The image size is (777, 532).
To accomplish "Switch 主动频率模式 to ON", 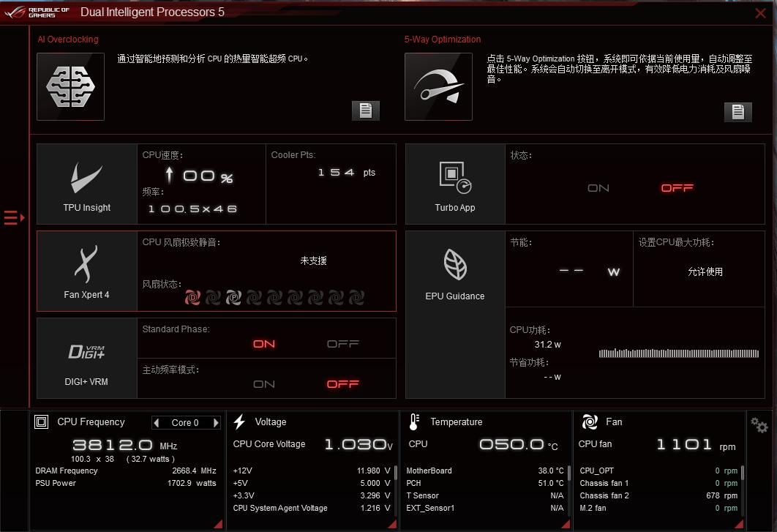I will pos(263,384).
